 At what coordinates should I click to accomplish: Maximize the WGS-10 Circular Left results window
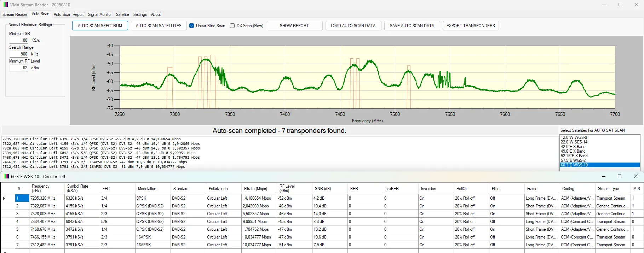click(x=619, y=176)
